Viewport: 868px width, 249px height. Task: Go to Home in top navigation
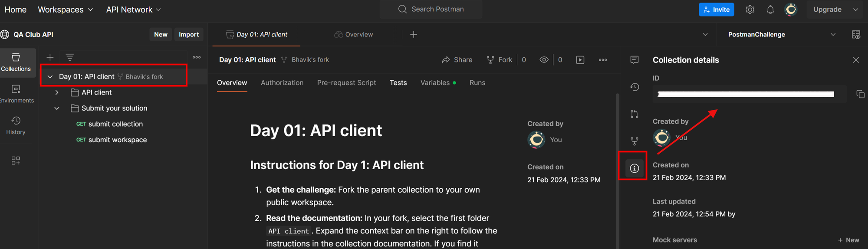point(16,10)
